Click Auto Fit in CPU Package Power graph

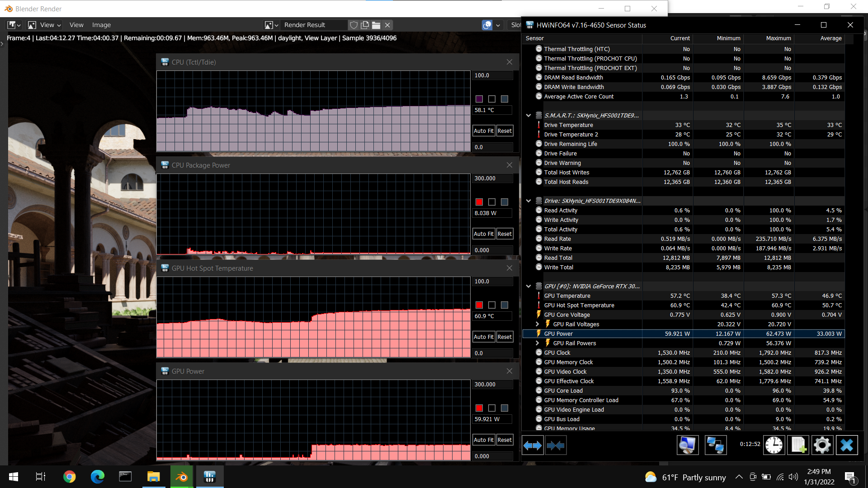coord(484,234)
